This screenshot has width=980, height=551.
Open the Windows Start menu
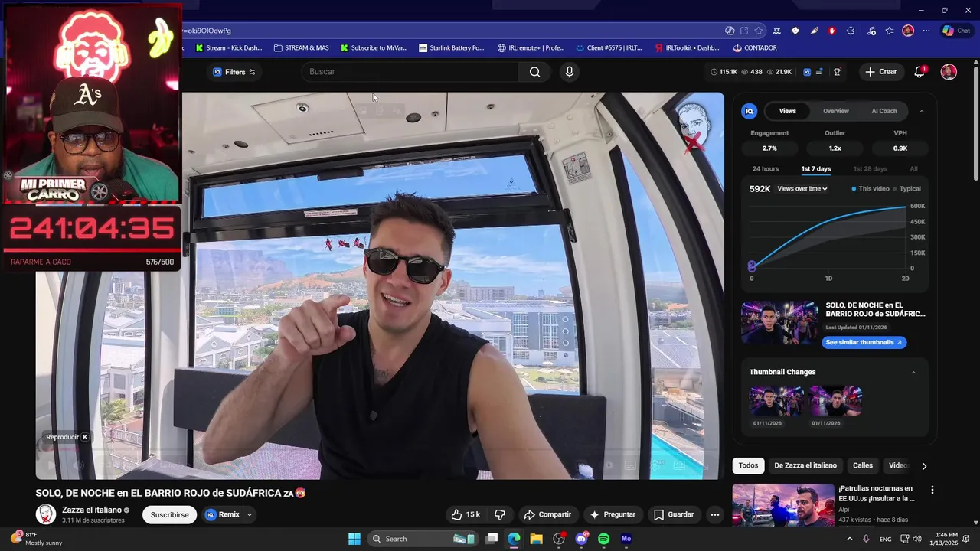tap(354, 539)
